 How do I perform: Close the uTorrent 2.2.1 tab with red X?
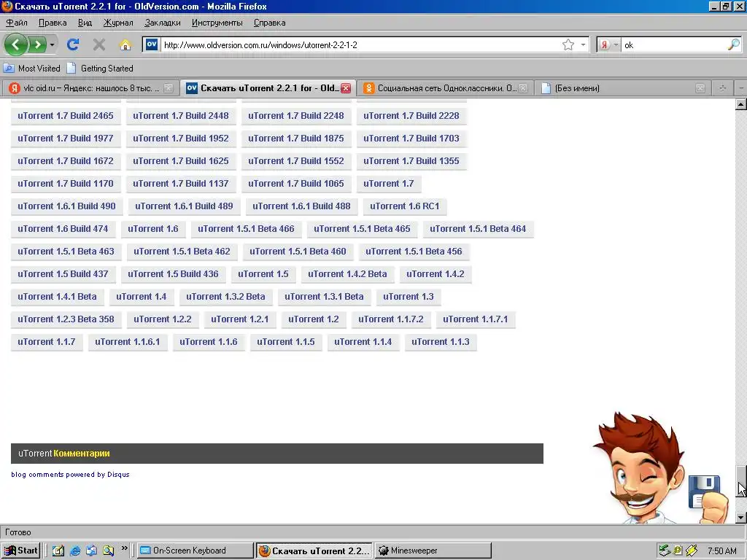[346, 88]
